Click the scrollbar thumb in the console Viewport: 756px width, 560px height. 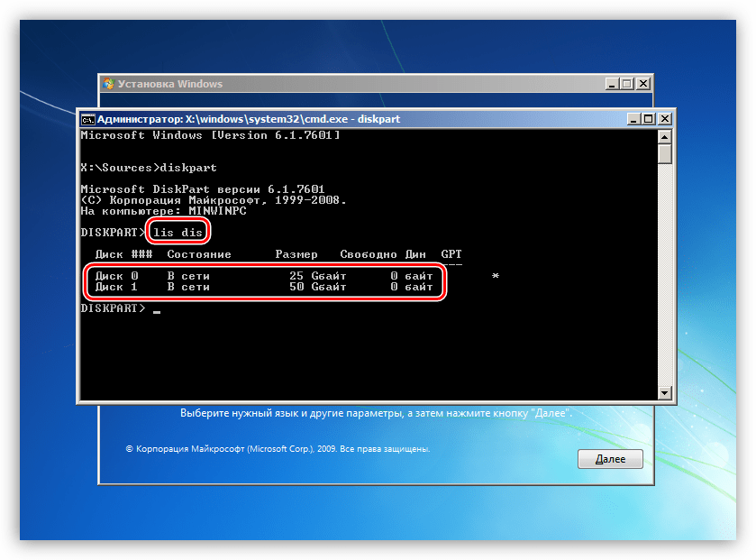coord(665,153)
